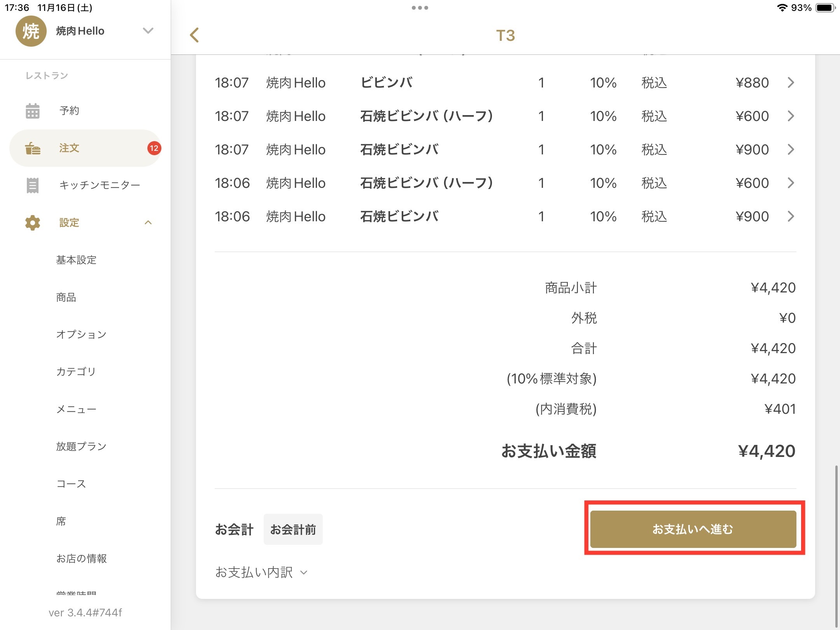
Task: Open the store switcher dropdown next to 焼肉 Hello
Action: click(x=148, y=31)
